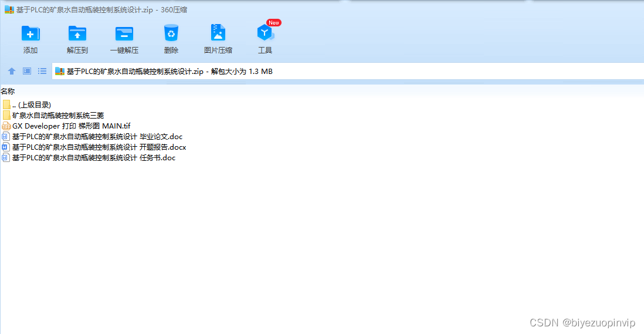This screenshot has width=644, height=334.
Task: Click the 删除 (Delete) trash icon
Action: coord(171,33)
